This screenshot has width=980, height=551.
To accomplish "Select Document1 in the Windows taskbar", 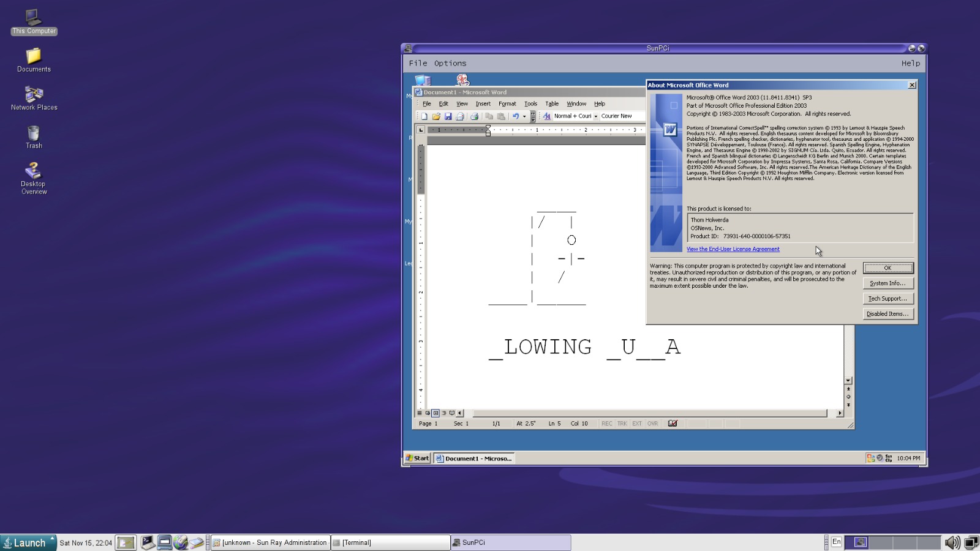I will click(x=473, y=458).
